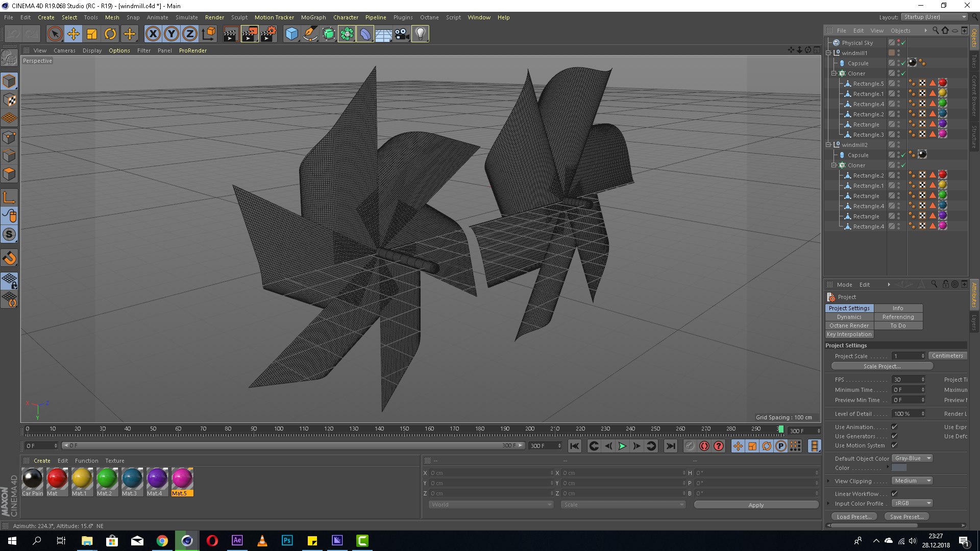Click the Render View clapperboard icon

[231, 34]
